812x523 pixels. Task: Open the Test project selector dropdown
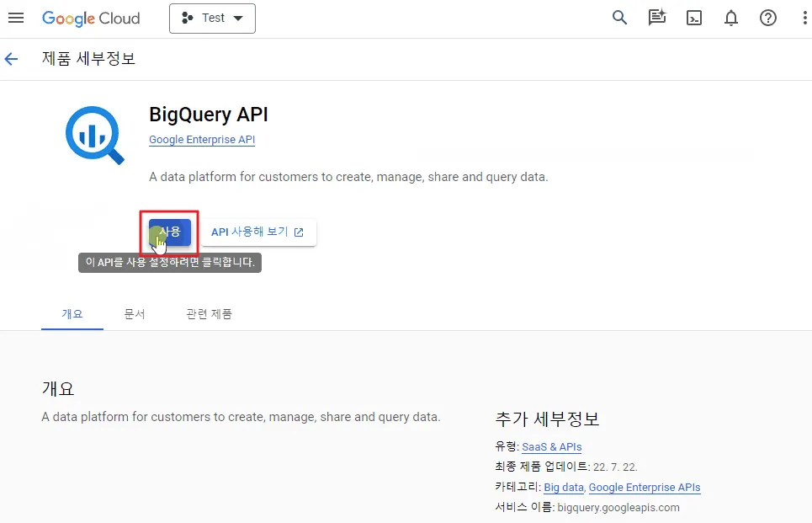(212, 19)
